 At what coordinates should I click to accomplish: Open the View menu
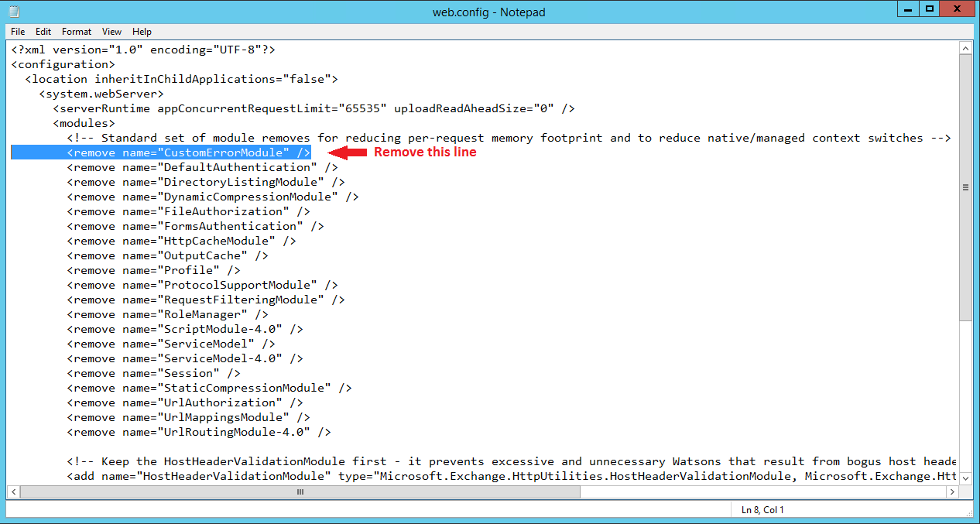click(111, 32)
